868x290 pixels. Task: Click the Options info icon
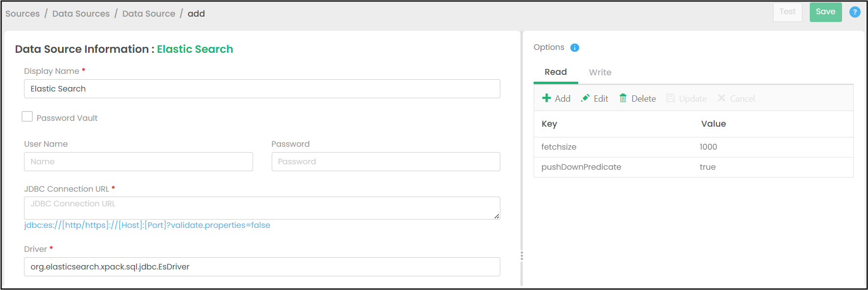(x=575, y=47)
